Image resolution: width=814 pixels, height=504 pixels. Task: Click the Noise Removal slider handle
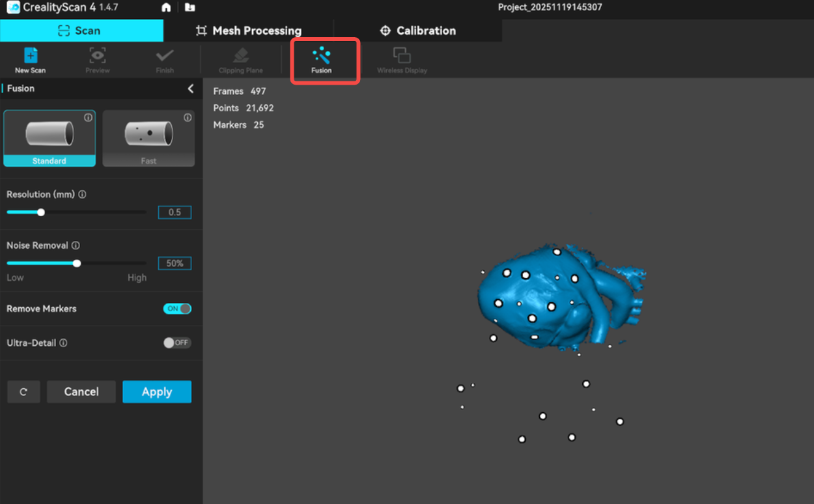coord(77,263)
